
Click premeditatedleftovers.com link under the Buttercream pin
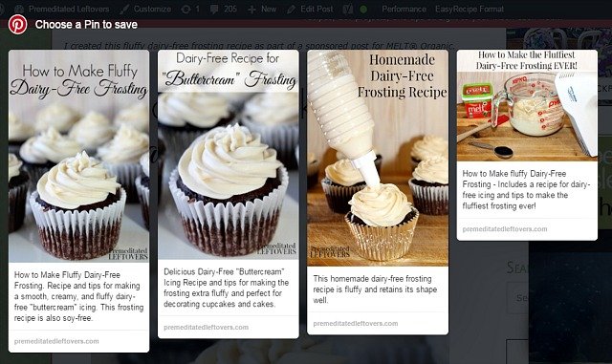207,328
